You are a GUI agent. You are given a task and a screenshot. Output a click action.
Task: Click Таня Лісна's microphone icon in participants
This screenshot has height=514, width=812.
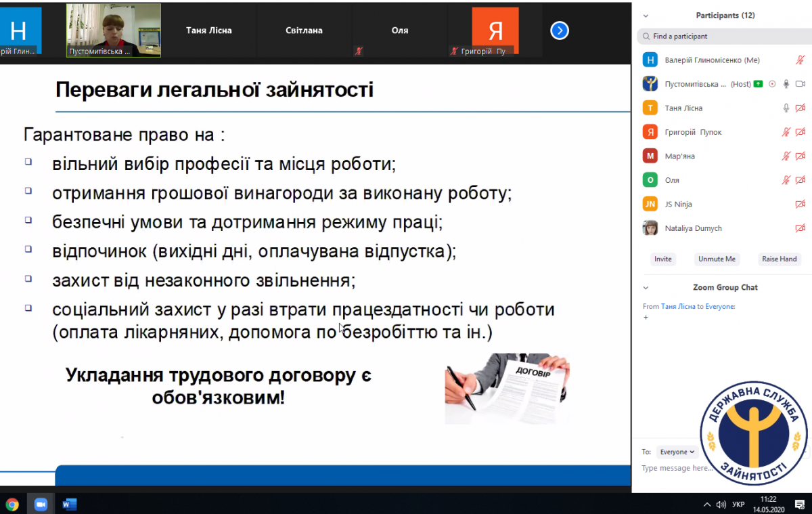786,108
